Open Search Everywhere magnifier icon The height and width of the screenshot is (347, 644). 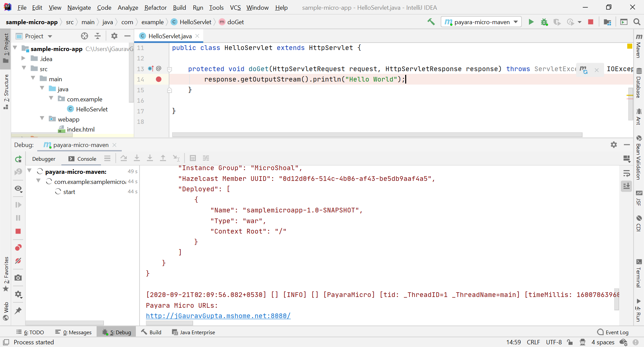pyautogui.click(x=637, y=22)
